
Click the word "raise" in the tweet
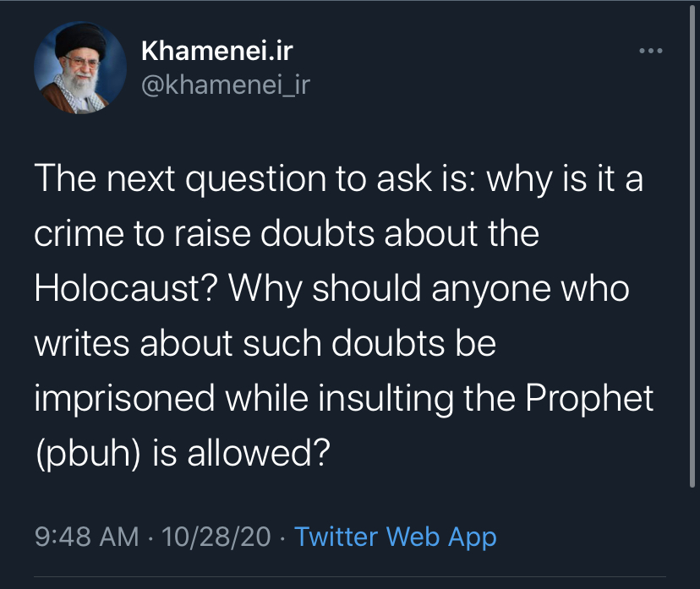(x=212, y=234)
